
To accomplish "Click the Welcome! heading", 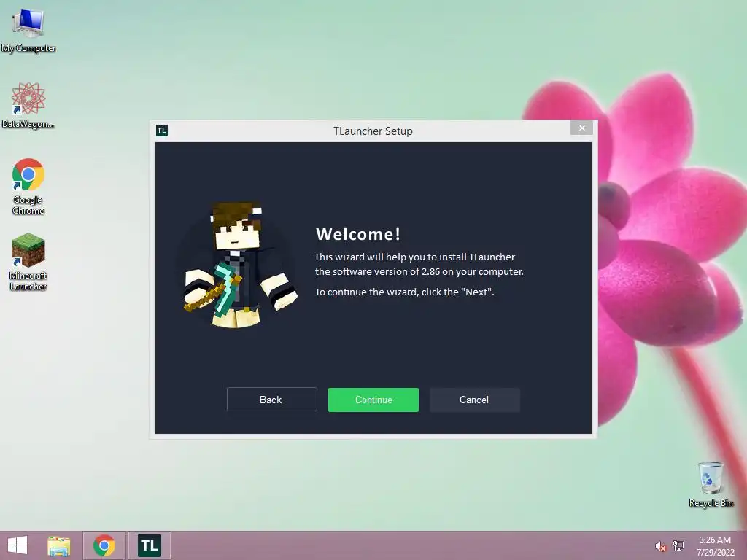I will [x=358, y=234].
